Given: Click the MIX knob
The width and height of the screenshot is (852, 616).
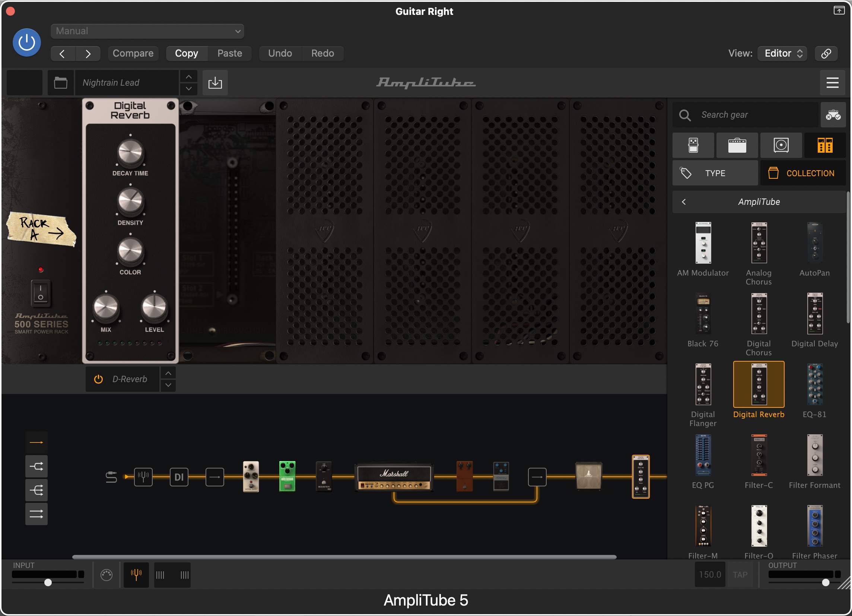Looking at the screenshot, I should click(x=106, y=308).
